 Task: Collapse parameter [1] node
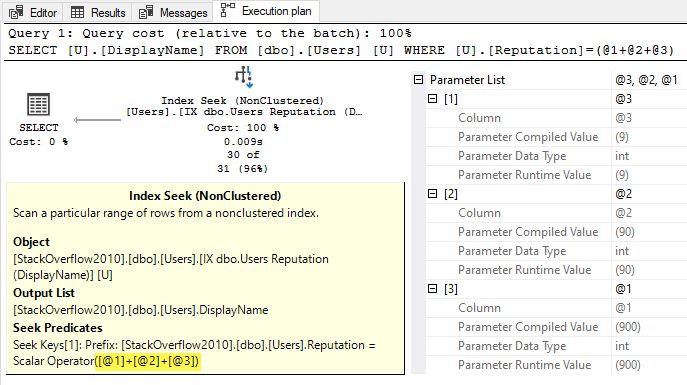coord(432,99)
